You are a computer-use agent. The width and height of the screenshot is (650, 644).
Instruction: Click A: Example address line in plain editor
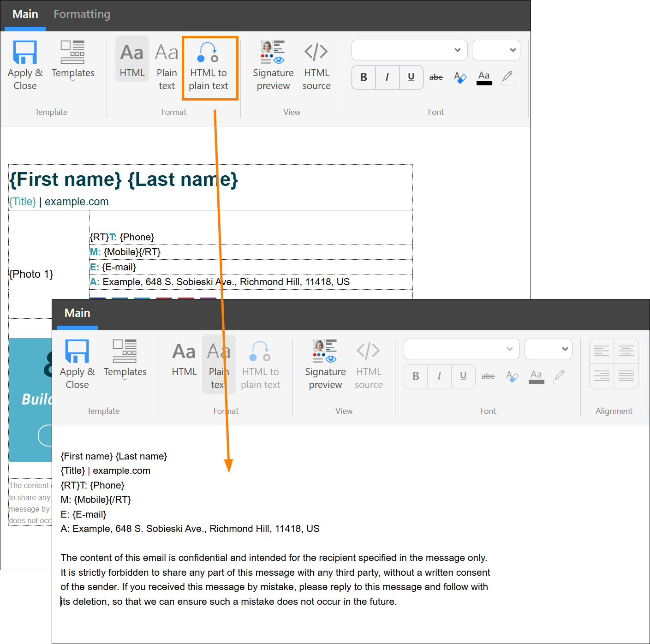[x=190, y=529]
